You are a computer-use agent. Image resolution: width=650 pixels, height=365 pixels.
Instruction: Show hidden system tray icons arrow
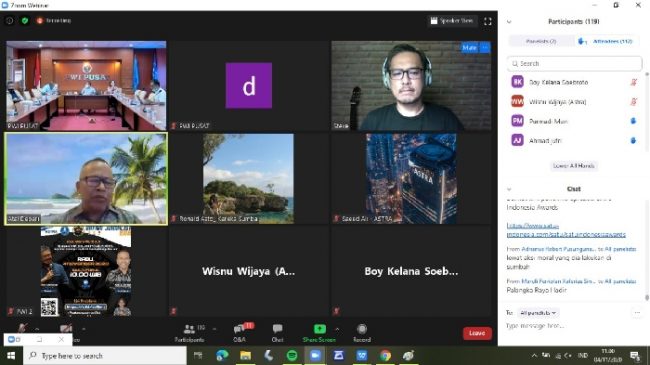pos(534,355)
